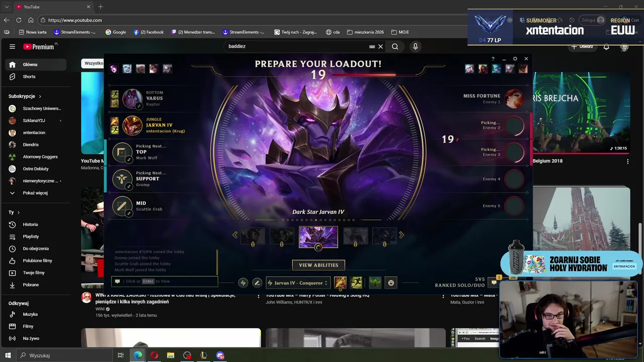Start voice search with the microphone icon

click(x=415, y=46)
